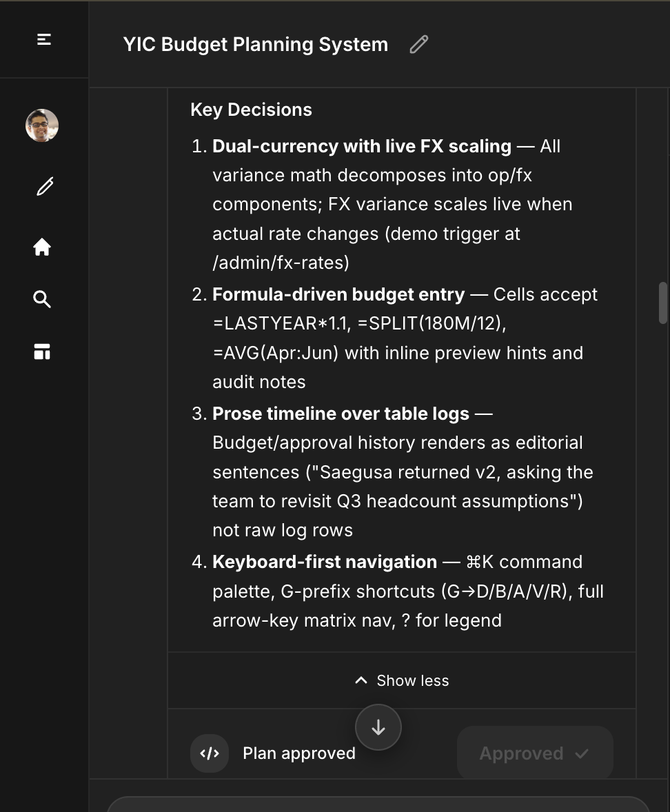
Task: Open your profile picture in the sidebar
Action: click(x=41, y=125)
